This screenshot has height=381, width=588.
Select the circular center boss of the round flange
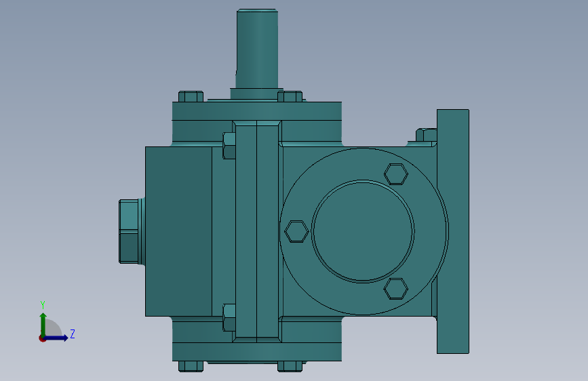(x=363, y=231)
